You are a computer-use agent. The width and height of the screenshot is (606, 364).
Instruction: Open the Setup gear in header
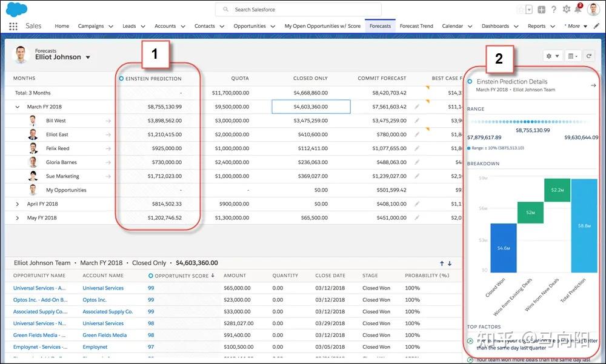[566, 9]
